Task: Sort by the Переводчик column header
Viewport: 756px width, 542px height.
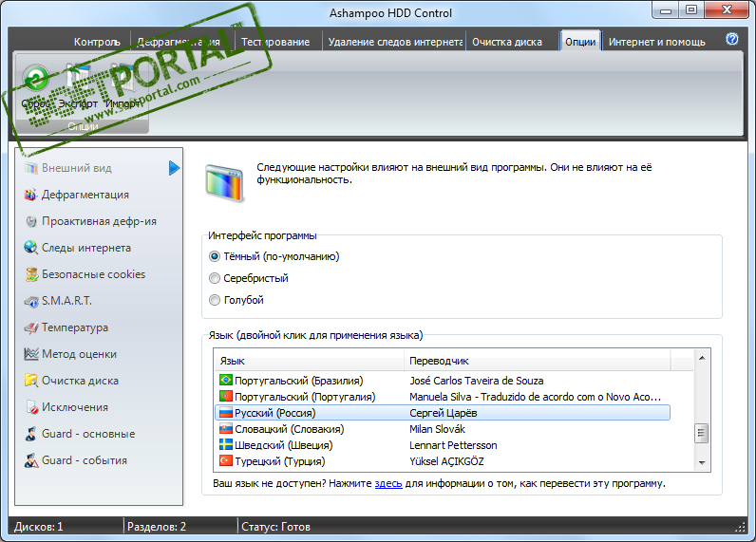Action: [537, 361]
